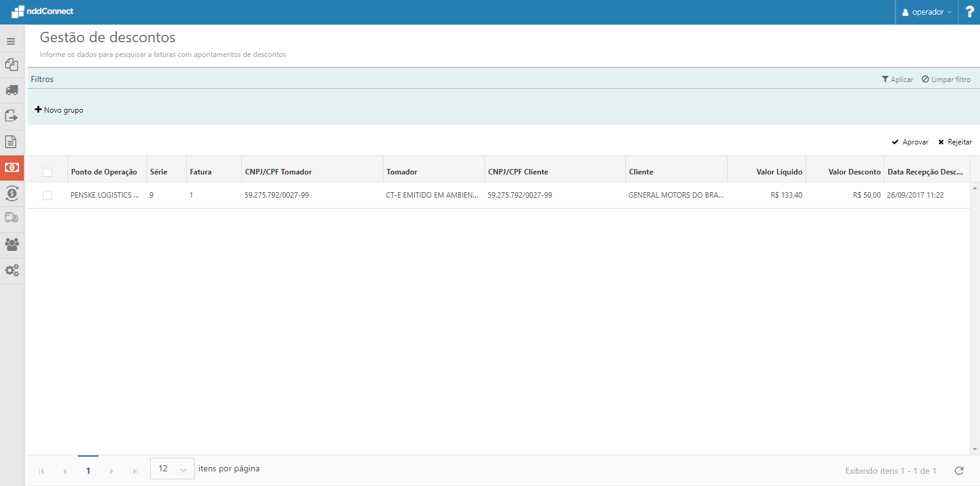Screen dimensions: 980x486
Task: Click the truck icon in sidebar
Action: [12, 91]
